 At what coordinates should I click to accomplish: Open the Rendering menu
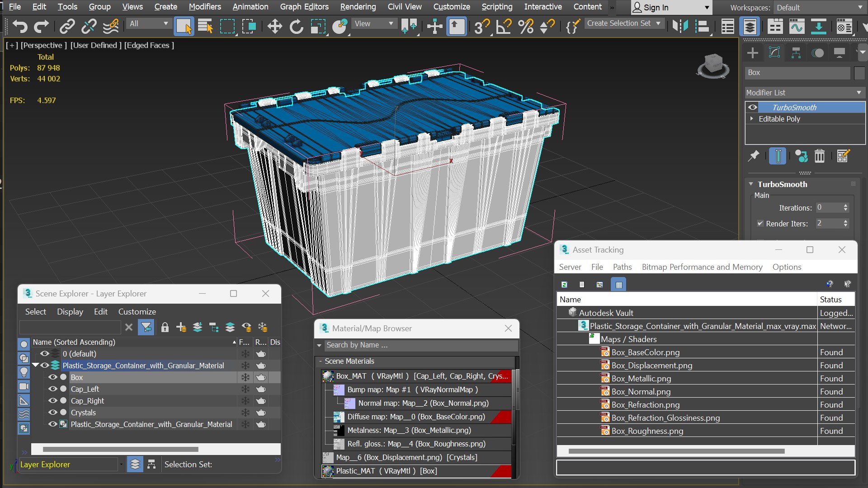(x=358, y=7)
